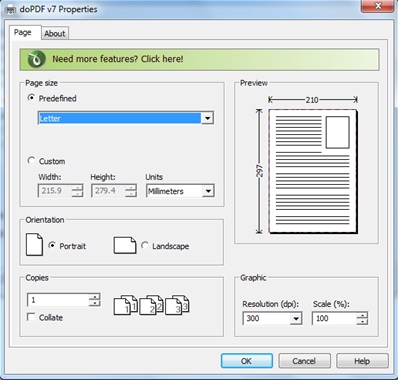Click the Width input field

(56, 191)
